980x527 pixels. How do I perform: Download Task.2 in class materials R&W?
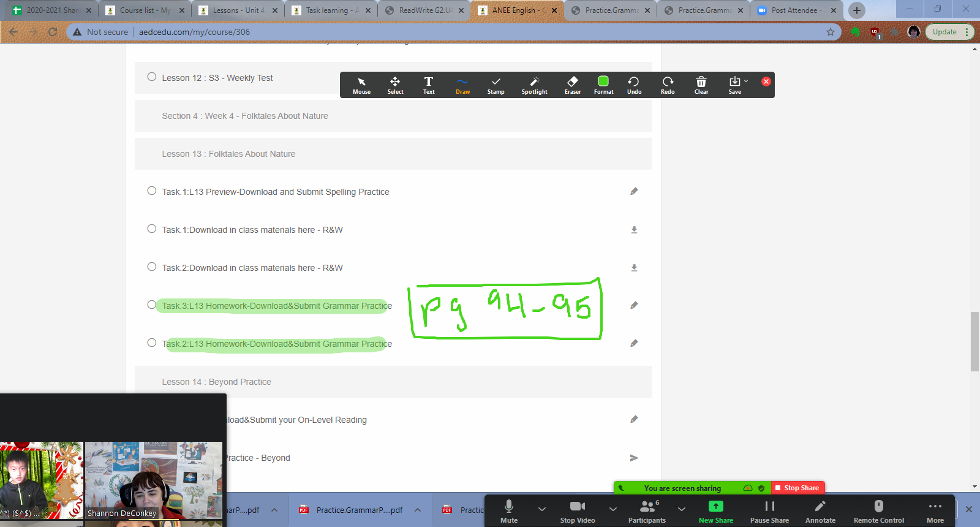634,268
